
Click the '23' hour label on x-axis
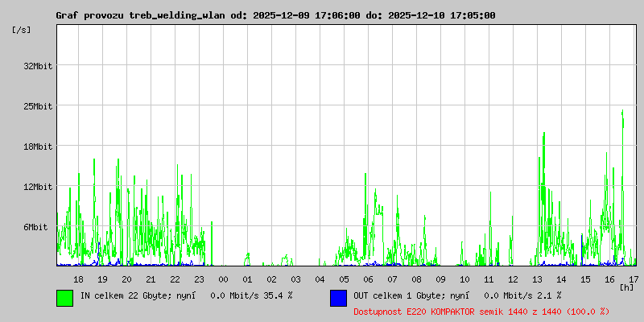click(x=199, y=279)
